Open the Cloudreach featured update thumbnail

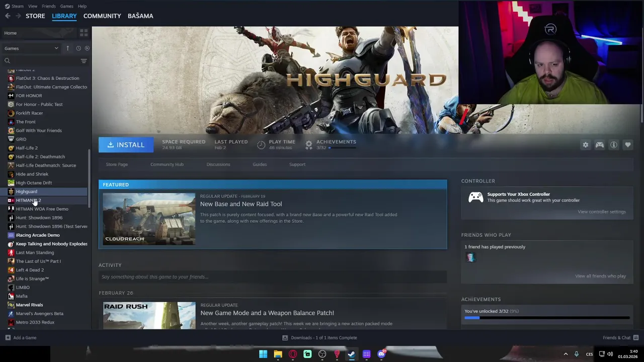click(149, 219)
